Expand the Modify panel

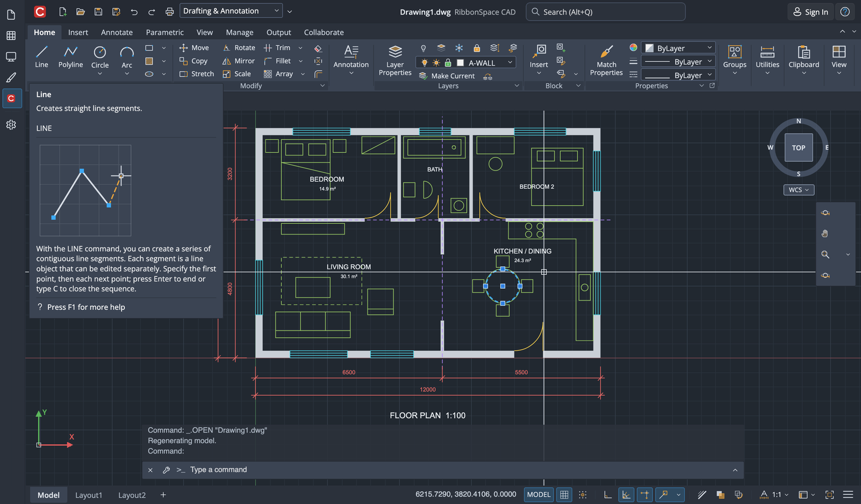point(323,86)
